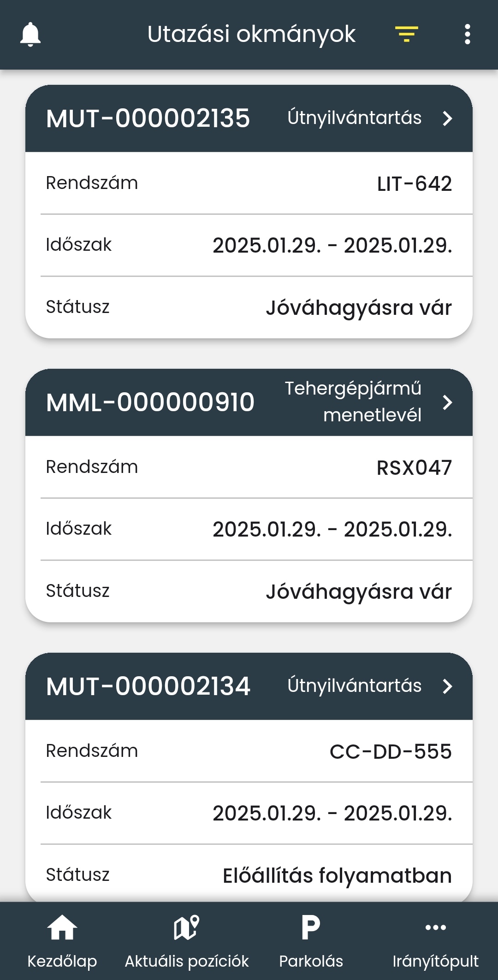Screen dimensions: 498x980
Task: Tap the Kezdőlap home icon
Action: pyautogui.click(x=62, y=927)
